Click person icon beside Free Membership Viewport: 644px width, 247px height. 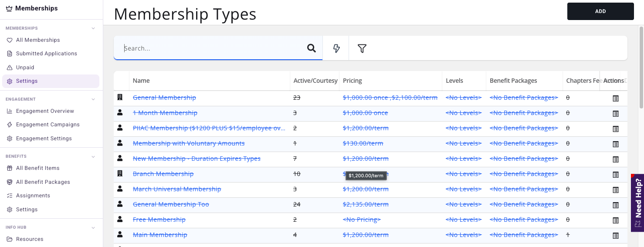click(120, 219)
